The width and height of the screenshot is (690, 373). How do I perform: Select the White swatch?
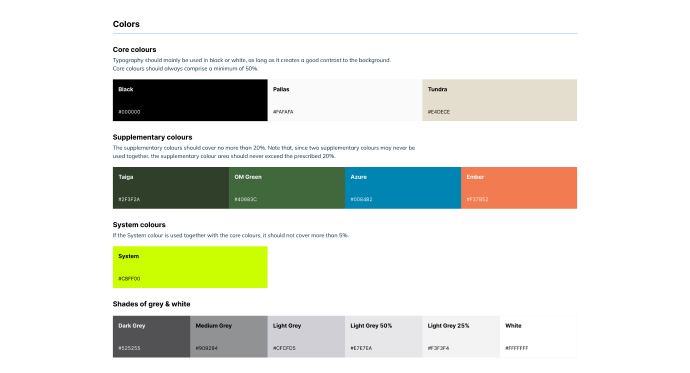pos(538,336)
